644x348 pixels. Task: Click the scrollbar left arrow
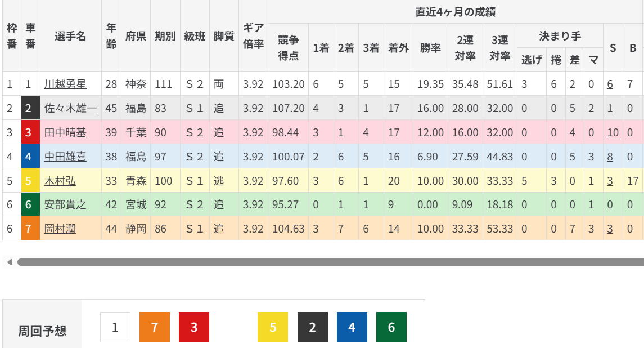(x=8, y=262)
